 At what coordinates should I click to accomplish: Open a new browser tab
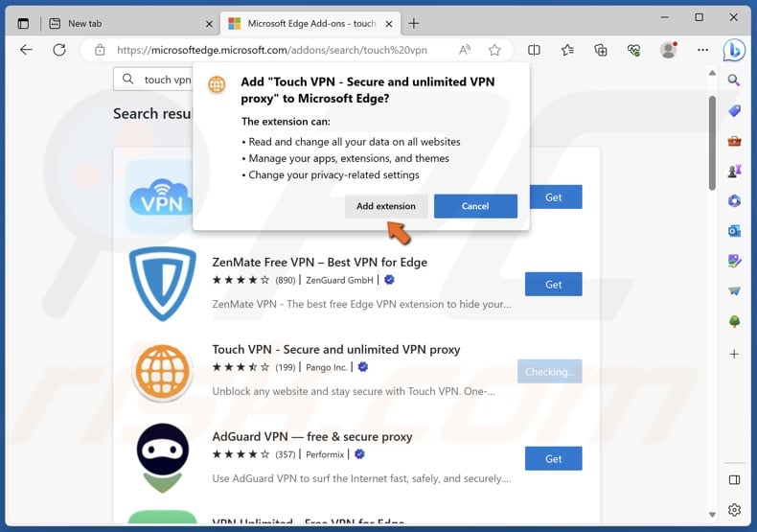point(414,23)
